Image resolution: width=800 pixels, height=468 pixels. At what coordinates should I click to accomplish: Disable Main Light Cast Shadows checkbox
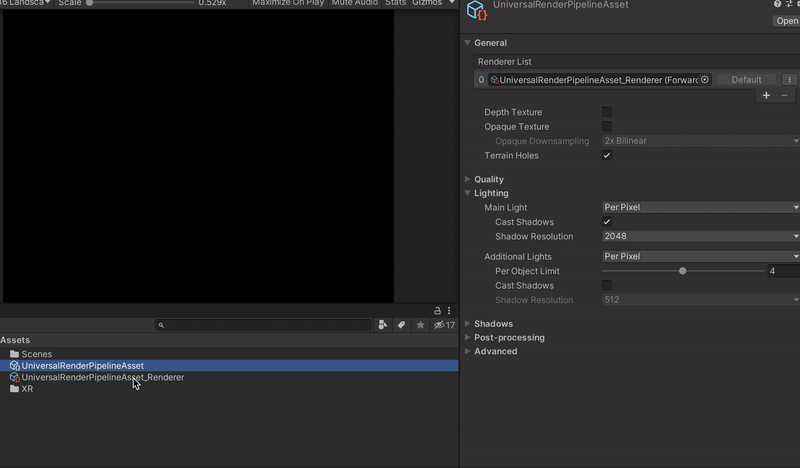(x=607, y=221)
